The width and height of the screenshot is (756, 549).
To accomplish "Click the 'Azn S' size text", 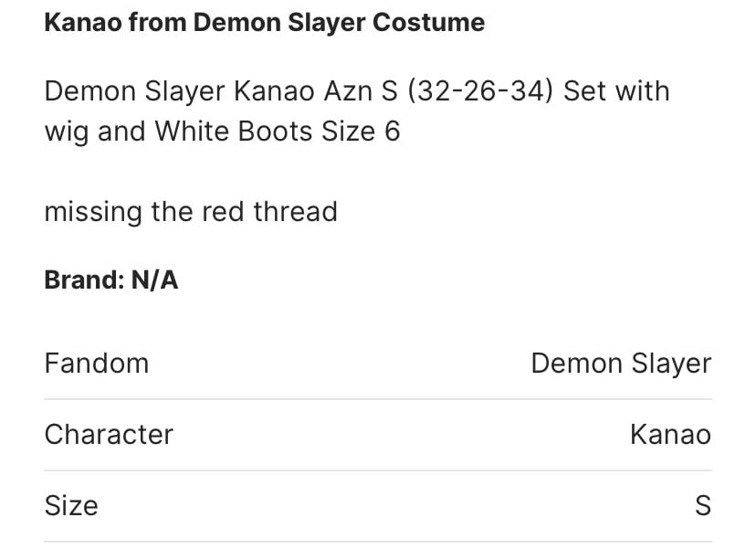I will coord(361,91).
